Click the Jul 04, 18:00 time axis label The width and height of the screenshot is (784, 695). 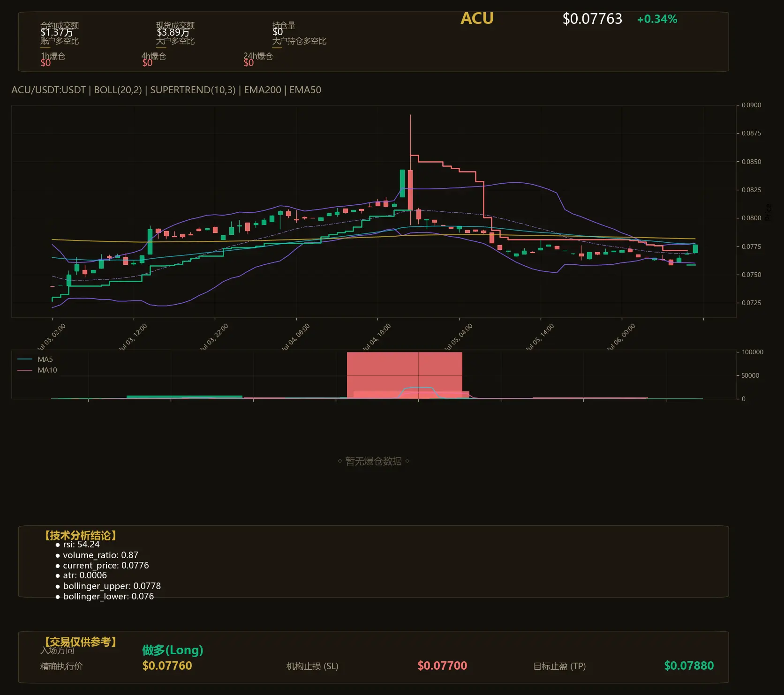(377, 337)
